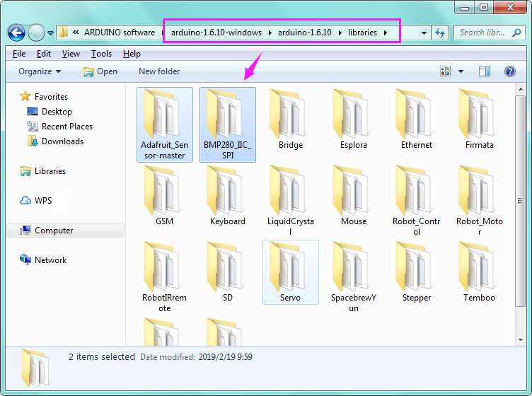Image resolution: width=532 pixels, height=396 pixels.
Task: Expand the recent pages arrow
Action: (50, 33)
